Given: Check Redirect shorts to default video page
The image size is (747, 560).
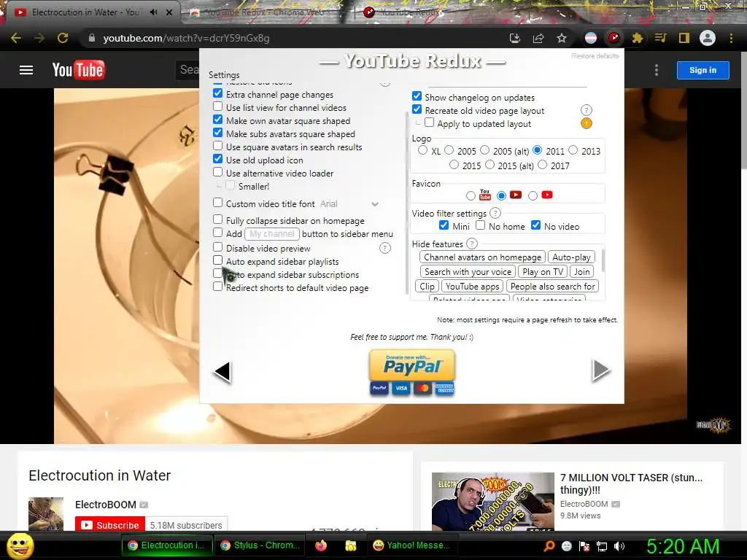Looking at the screenshot, I should click(x=217, y=286).
